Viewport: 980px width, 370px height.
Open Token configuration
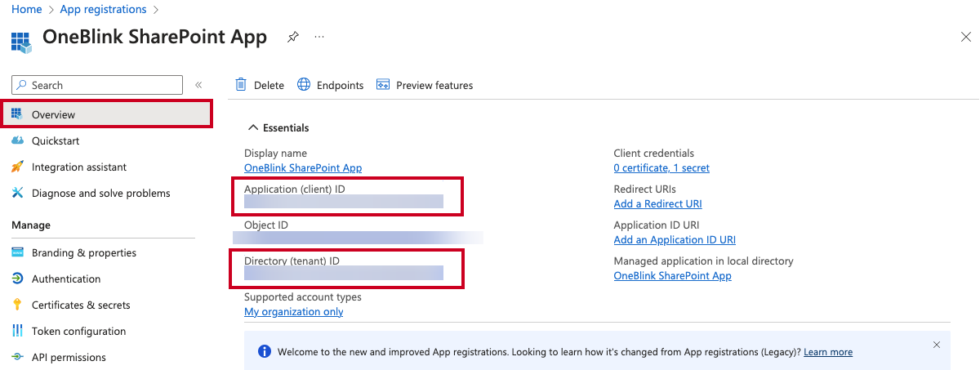click(x=78, y=331)
